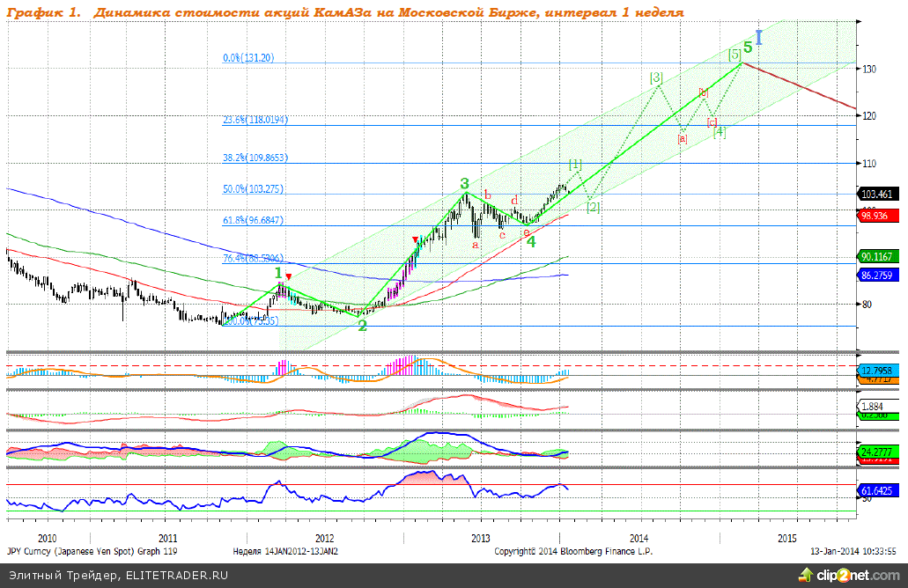Viewport: 908px width, 588px height.
Task: Click the 2012 year label on time axis
Action: point(324,538)
